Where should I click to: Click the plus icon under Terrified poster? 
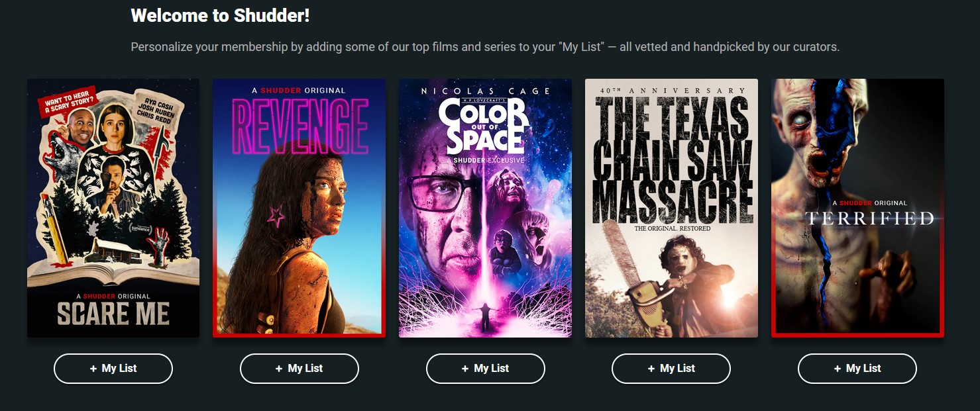pos(838,369)
